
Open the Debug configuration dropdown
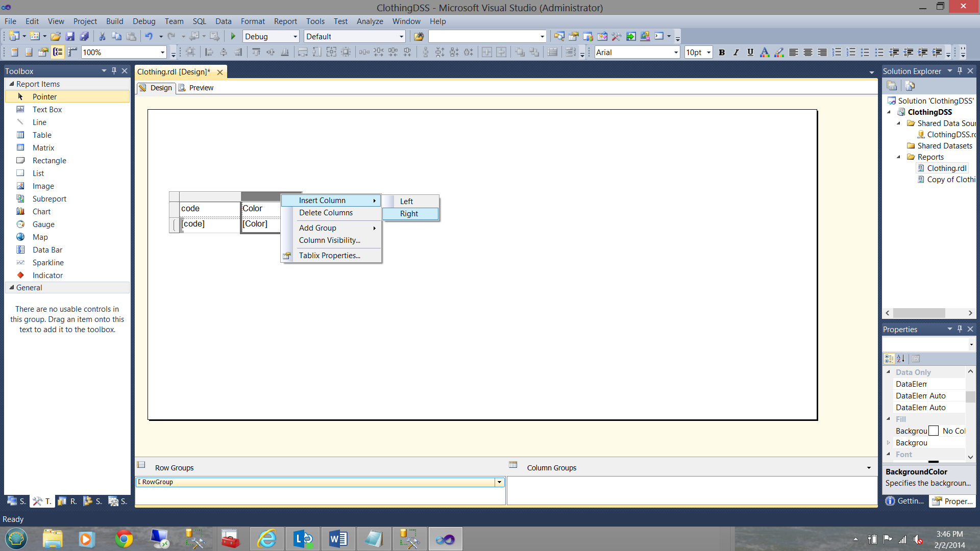click(x=295, y=36)
